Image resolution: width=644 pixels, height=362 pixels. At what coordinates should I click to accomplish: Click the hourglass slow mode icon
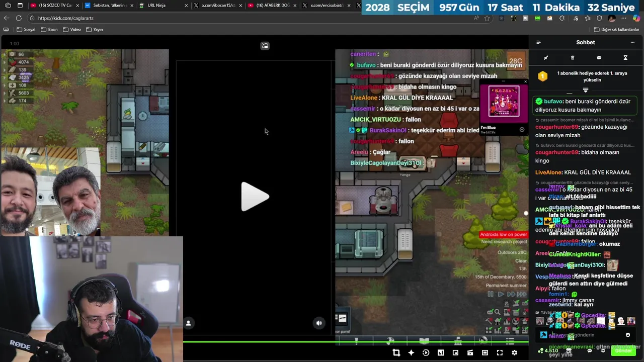(625, 58)
